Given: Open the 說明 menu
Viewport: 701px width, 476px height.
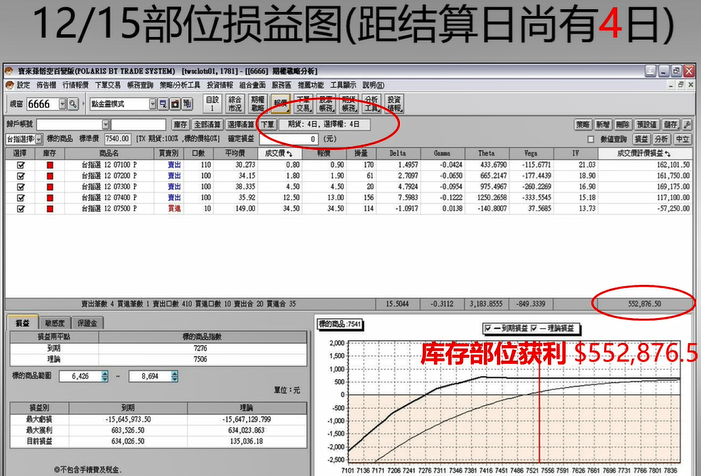Looking at the screenshot, I should (373, 85).
